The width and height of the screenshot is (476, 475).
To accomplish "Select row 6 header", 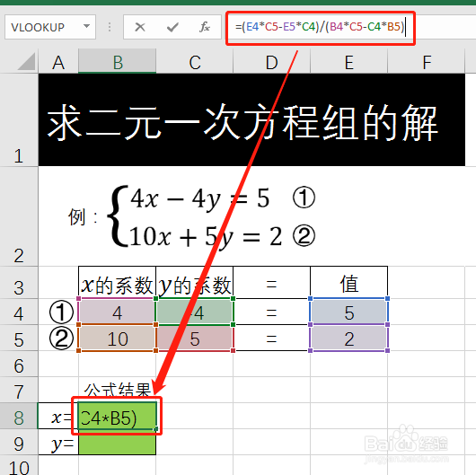I will coord(19,364).
